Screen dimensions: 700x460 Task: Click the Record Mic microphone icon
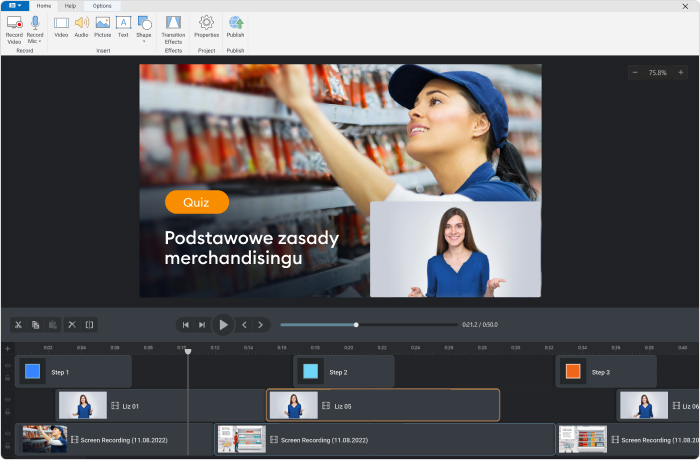[35, 23]
